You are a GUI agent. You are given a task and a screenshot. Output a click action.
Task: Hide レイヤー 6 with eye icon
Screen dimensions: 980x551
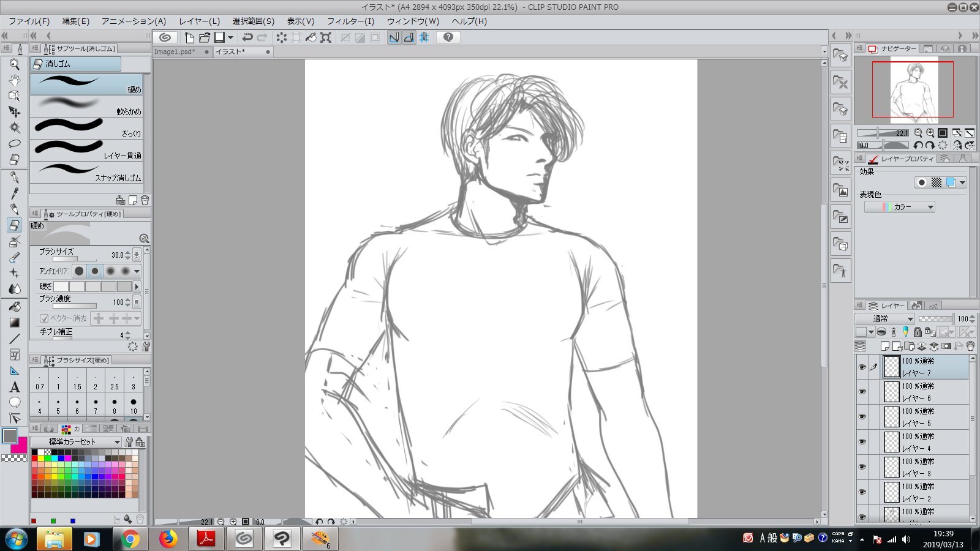click(x=862, y=392)
